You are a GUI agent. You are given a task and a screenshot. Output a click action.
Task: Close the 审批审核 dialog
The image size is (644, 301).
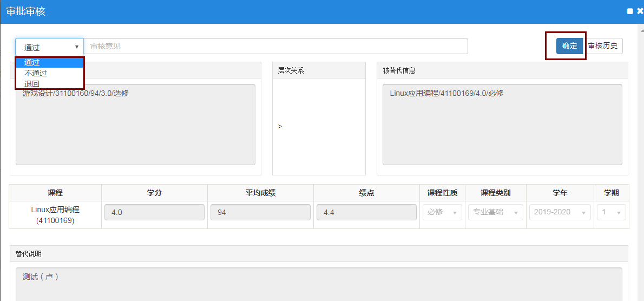[x=640, y=11]
